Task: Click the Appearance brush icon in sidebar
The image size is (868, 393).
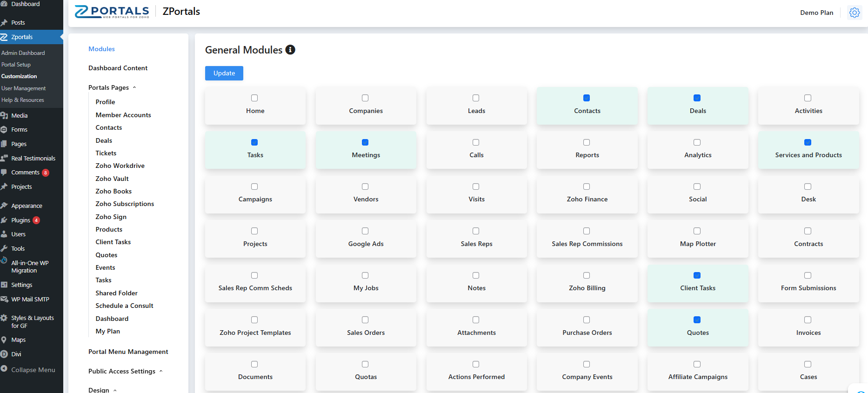Action: 4,206
